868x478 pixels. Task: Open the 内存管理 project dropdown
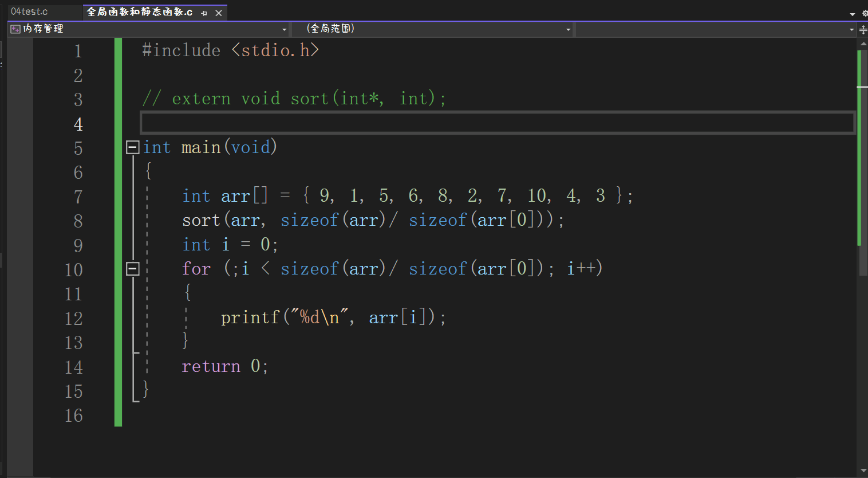[149, 29]
